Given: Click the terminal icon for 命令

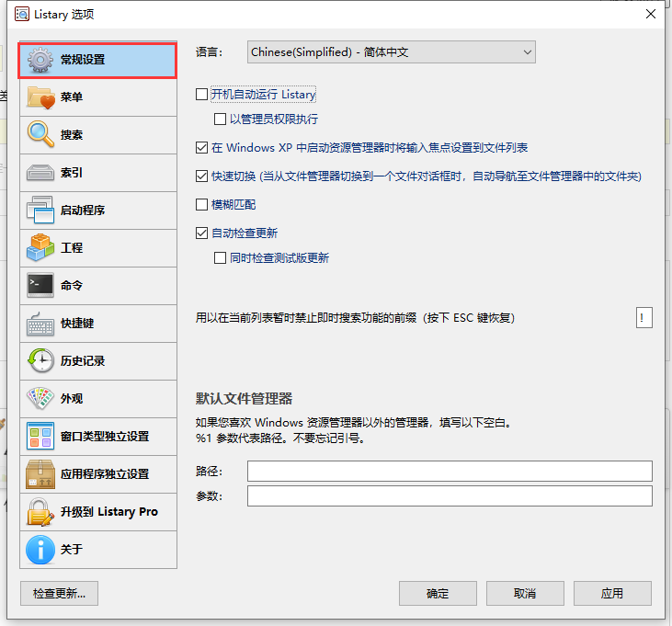Looking at the screenshot, I should 40,285.
